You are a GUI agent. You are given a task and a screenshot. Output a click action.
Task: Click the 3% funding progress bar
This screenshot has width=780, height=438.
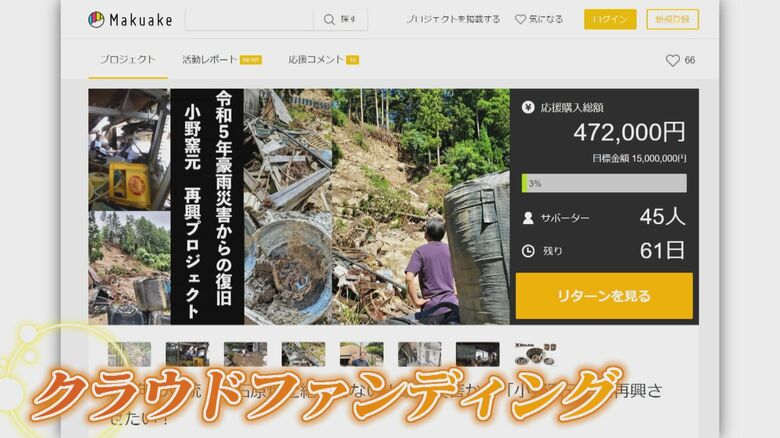[x=603, y=183]
